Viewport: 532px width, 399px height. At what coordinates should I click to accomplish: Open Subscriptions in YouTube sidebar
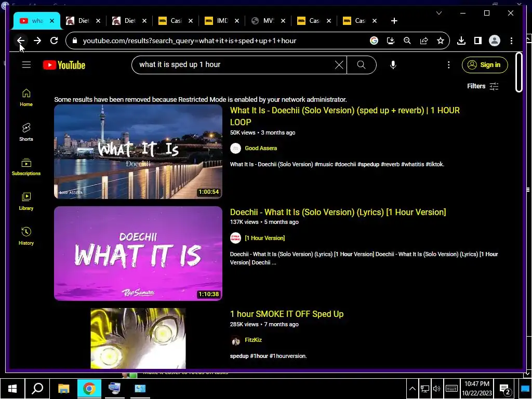[26, 167]
